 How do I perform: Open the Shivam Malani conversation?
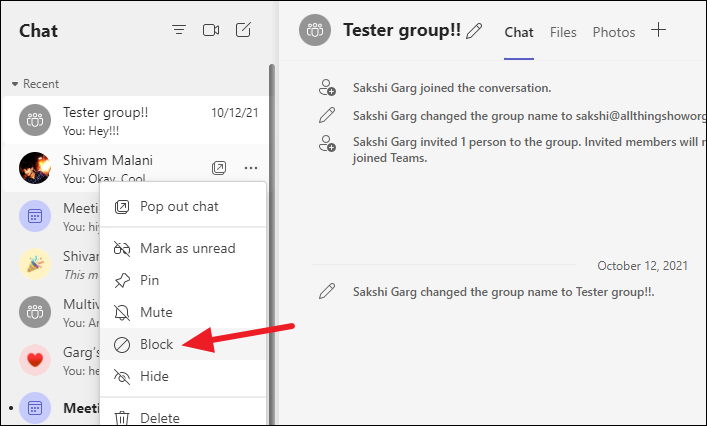136,168
